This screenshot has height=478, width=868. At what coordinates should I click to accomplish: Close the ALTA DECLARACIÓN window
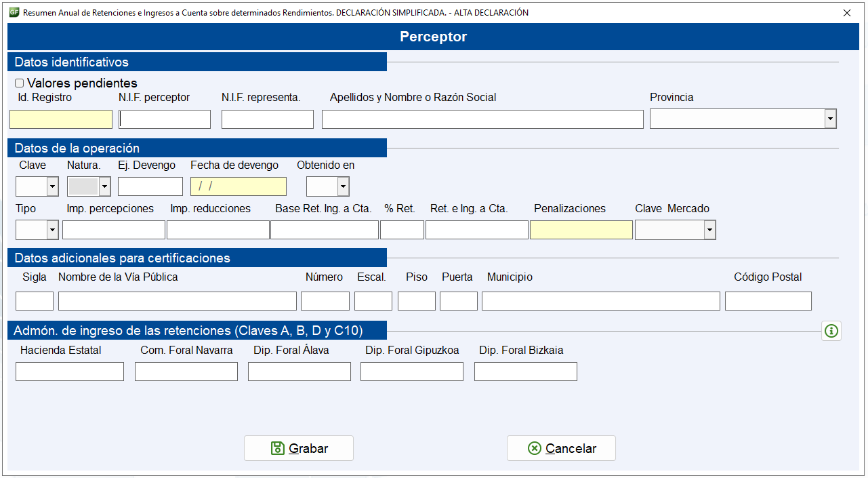pos(847,13)
